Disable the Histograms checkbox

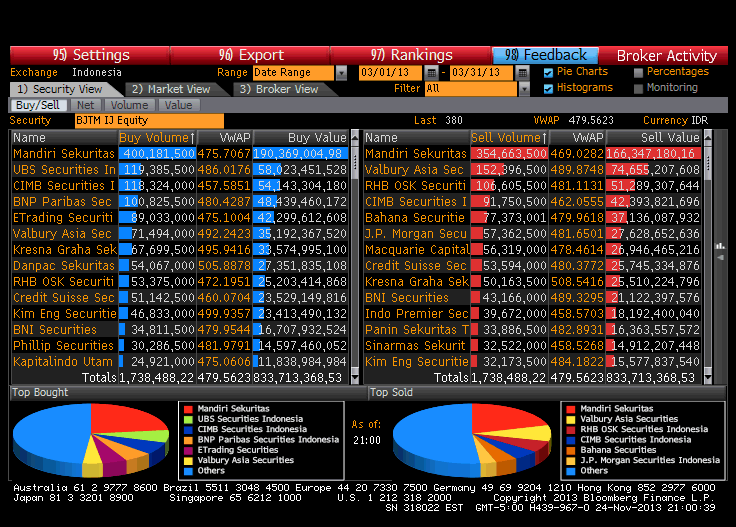548,88
